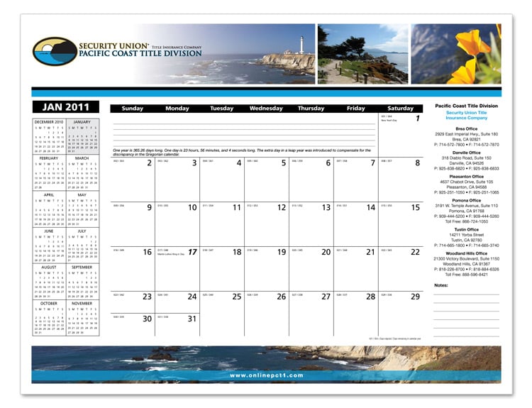Select large date 26 in main grid
The image size is (532, 408).
pyautogui.click(x=282, y=297)
